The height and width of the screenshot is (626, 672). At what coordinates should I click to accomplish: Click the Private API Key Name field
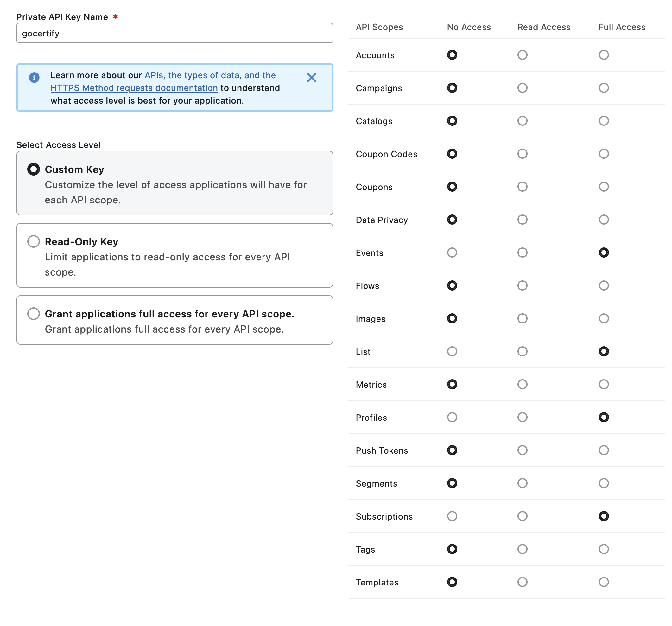click(174, 33)
